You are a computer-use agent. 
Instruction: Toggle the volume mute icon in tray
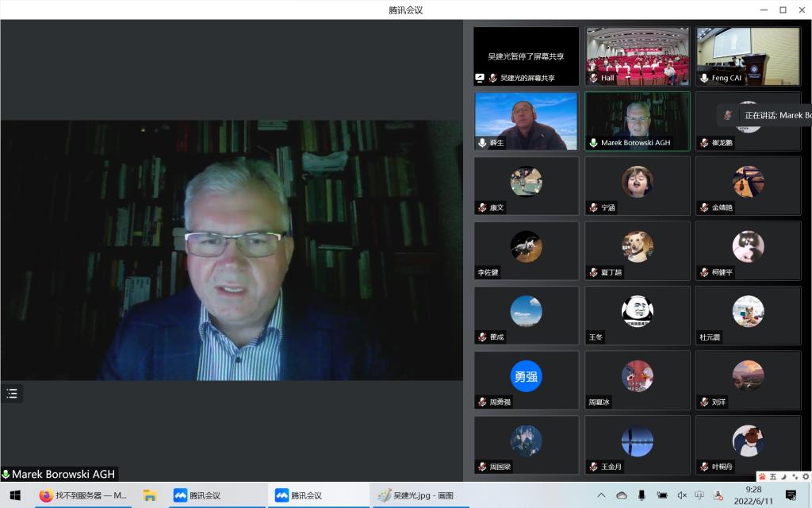point(681,495)
